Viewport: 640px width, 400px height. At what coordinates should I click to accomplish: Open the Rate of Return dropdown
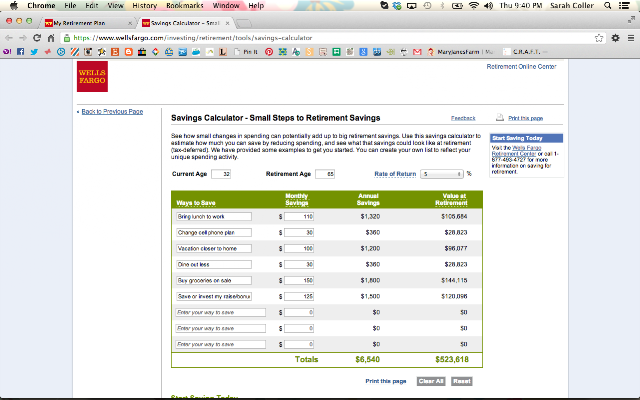[442, 174]
